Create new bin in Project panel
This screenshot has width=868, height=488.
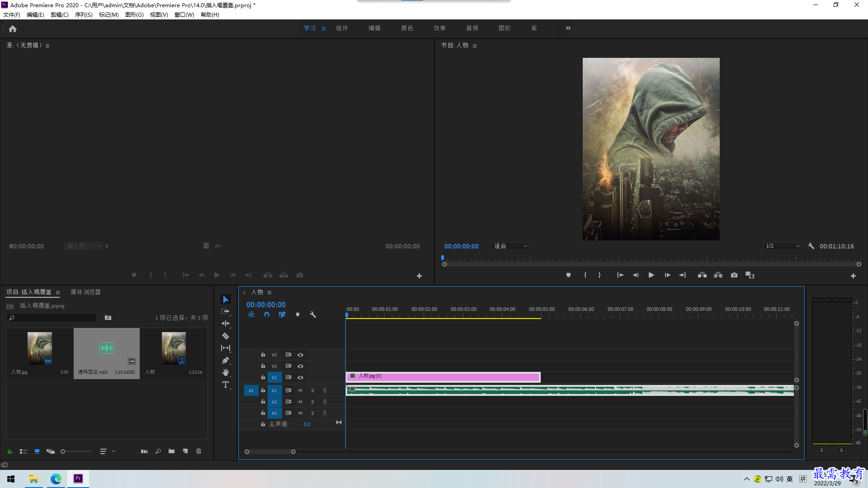click(171, 451)
